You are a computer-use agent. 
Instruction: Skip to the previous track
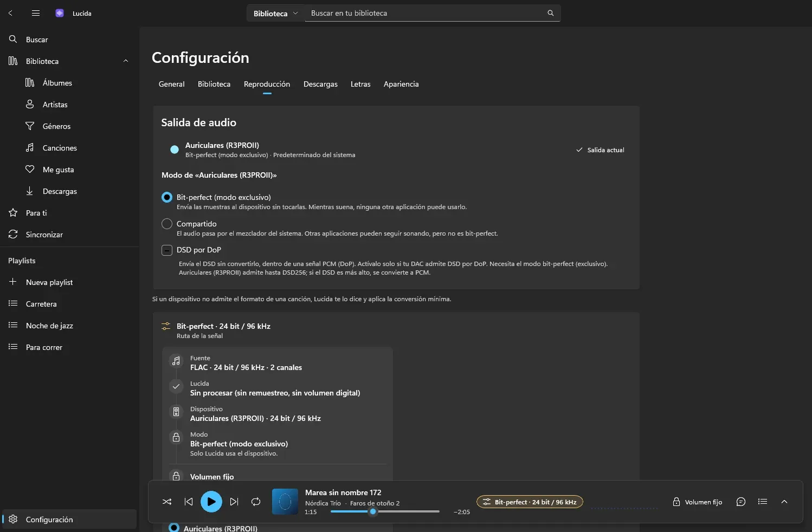coord(189,502)
